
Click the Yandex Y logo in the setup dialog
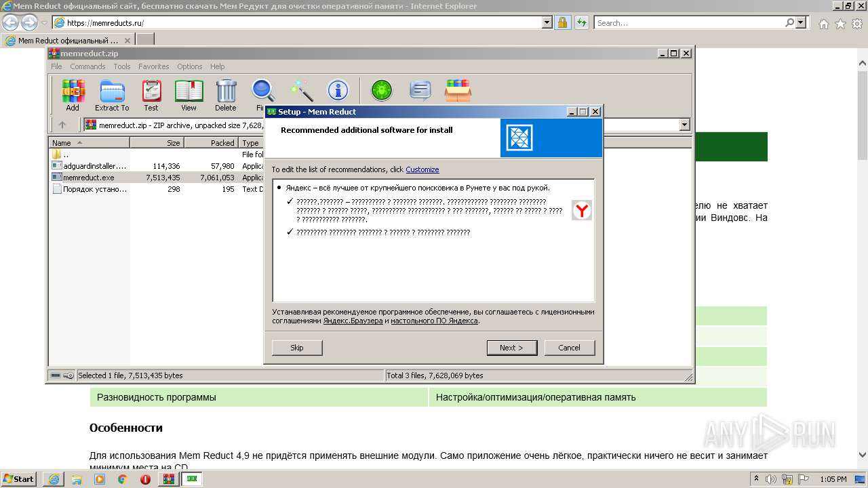pyautogui.click(x=582, y=210)
